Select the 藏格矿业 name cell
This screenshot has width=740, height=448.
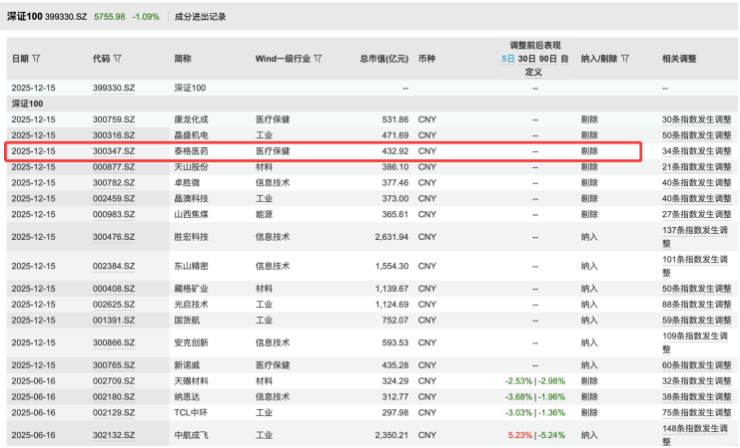(x=191, y=288)
